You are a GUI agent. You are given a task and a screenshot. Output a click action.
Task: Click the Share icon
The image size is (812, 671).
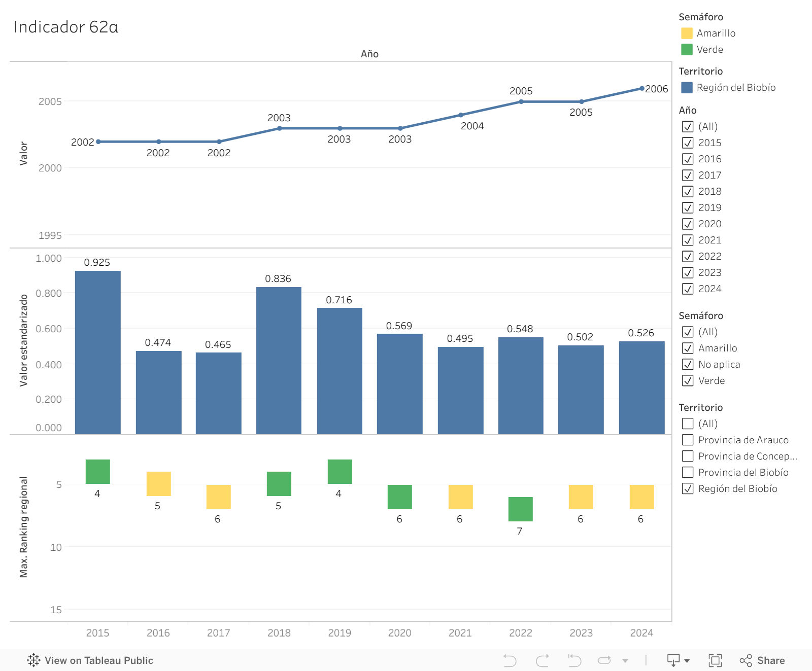[746, 660]
